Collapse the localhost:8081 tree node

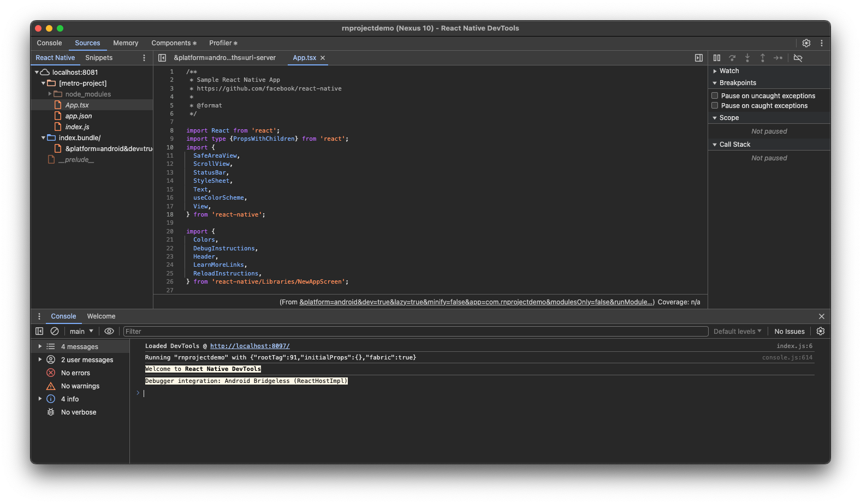37,72
